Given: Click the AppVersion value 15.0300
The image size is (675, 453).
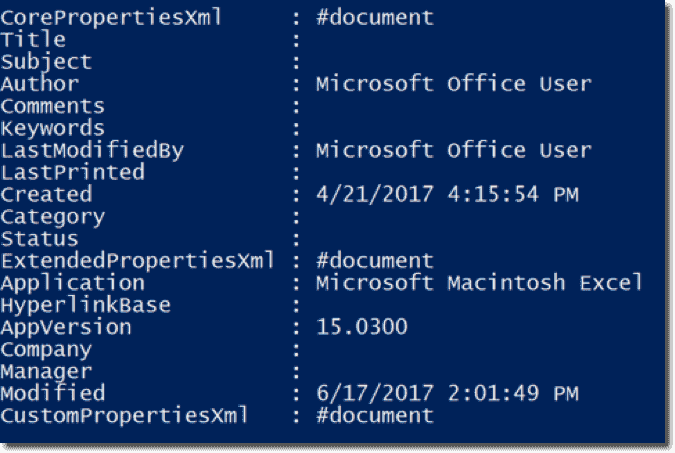Looking at the screenshot, I should tap(361, 327).
